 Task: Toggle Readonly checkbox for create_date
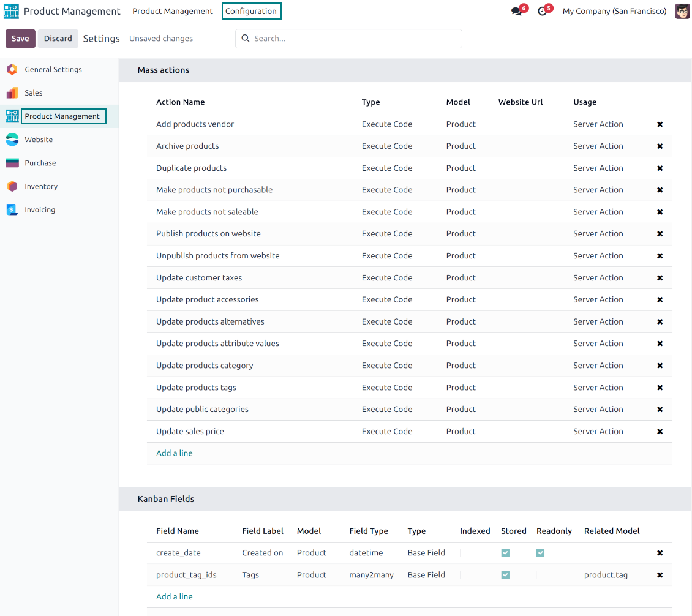540,553
